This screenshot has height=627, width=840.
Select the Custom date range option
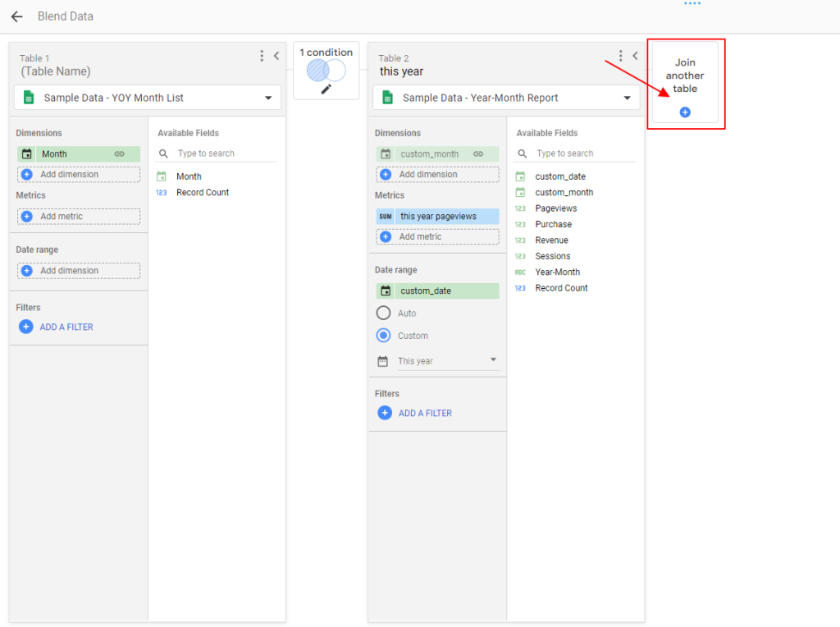point(383,336)
